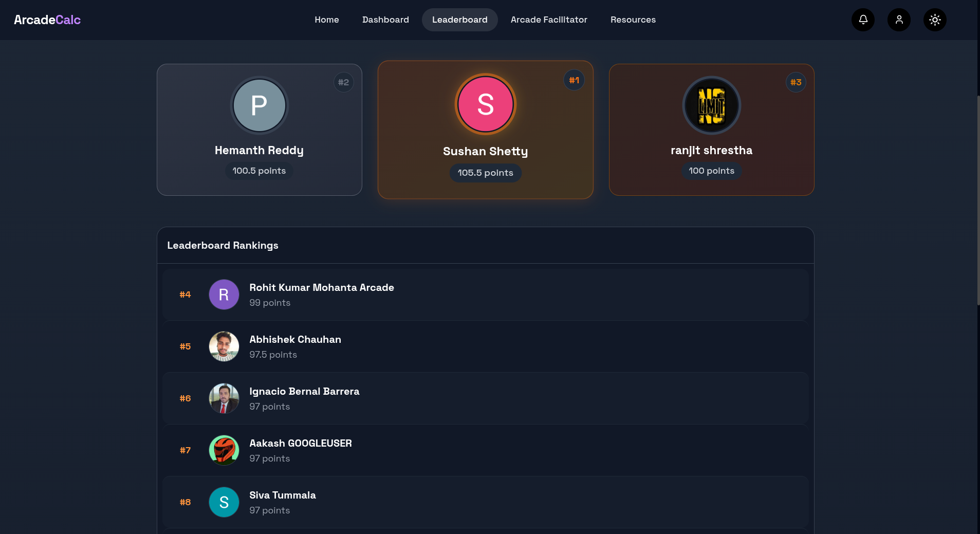Click Aakash GOOGLEUSER's 97 points

pyautogui.click(x=269, y=459)
